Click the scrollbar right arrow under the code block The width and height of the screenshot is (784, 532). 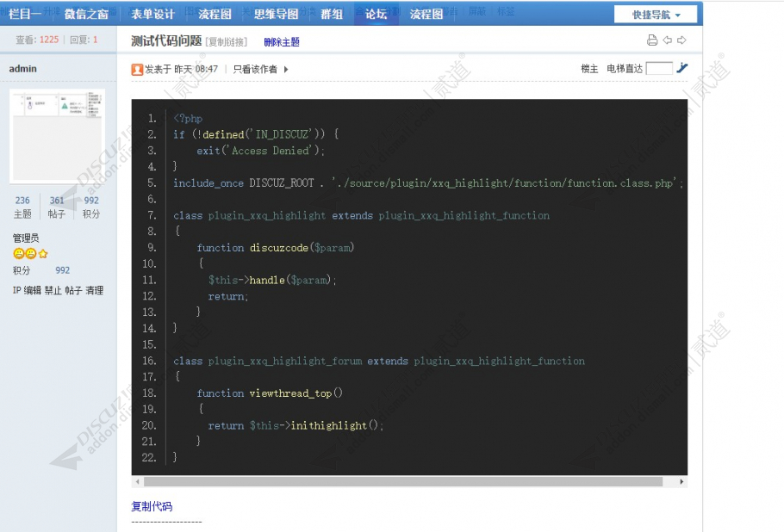pos(681,482)
